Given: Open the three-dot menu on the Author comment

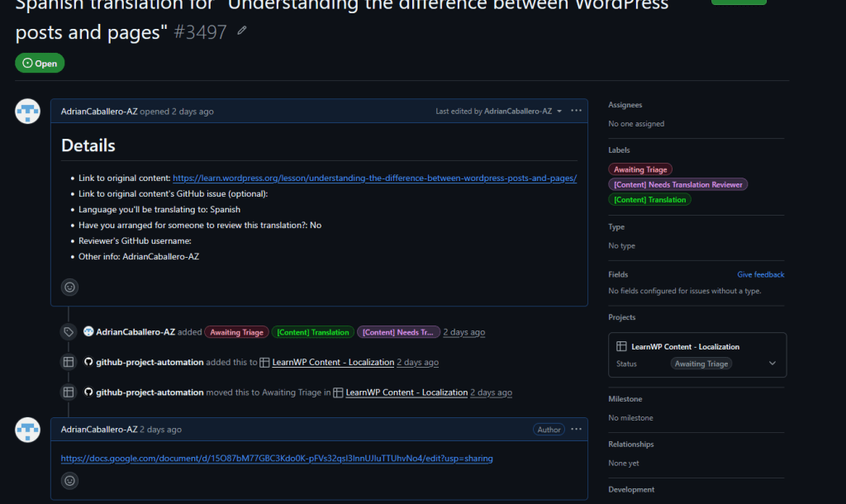Looking at the screenshot, I should click(576, 429).
